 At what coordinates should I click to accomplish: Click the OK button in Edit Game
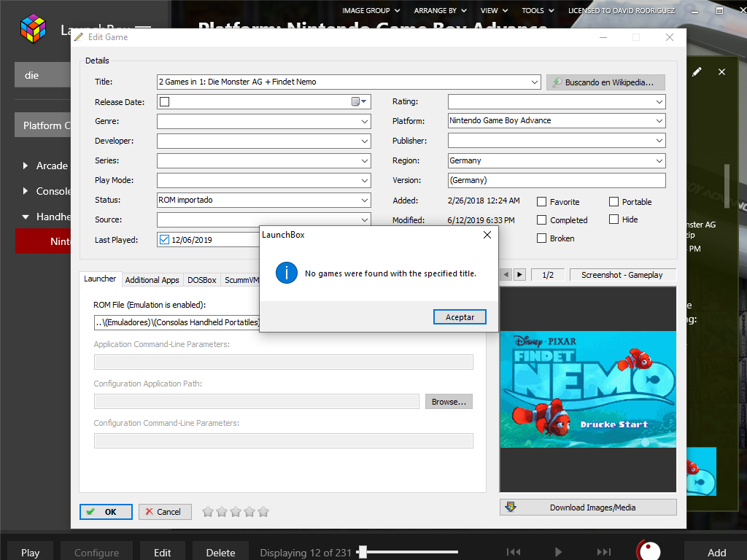106,512
